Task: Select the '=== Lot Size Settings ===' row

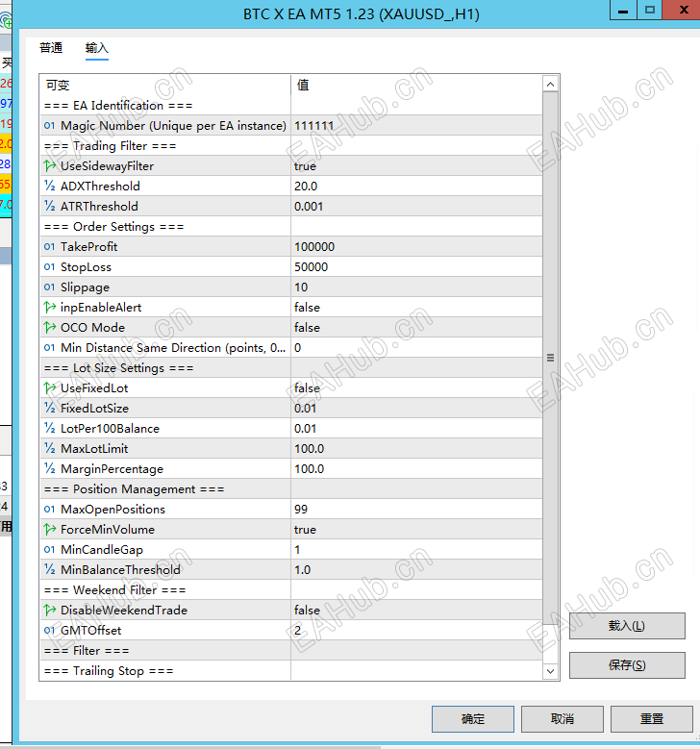Action: point(291,368)
